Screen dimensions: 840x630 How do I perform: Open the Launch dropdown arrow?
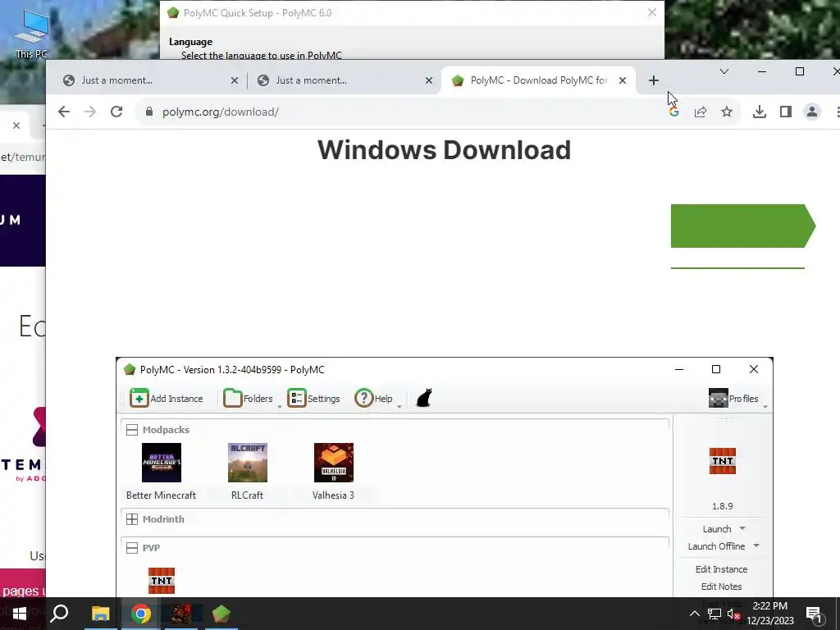[x=742, y=528]
